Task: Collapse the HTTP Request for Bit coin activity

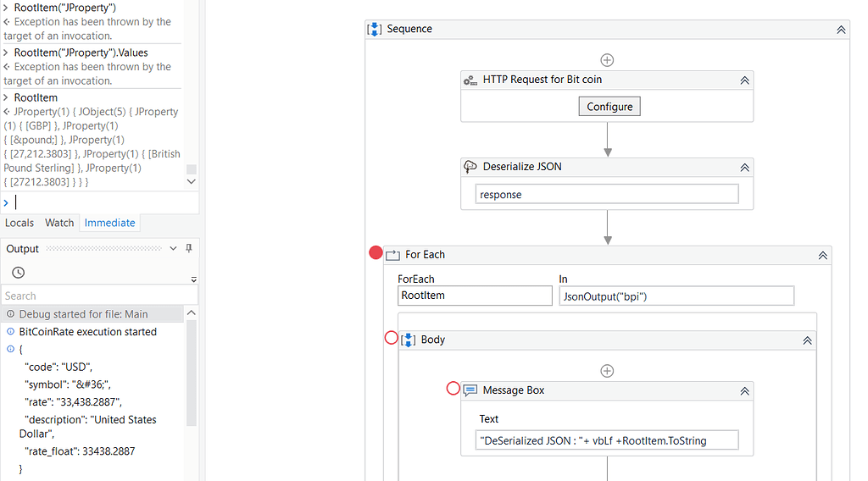Action: coord(744,80)
